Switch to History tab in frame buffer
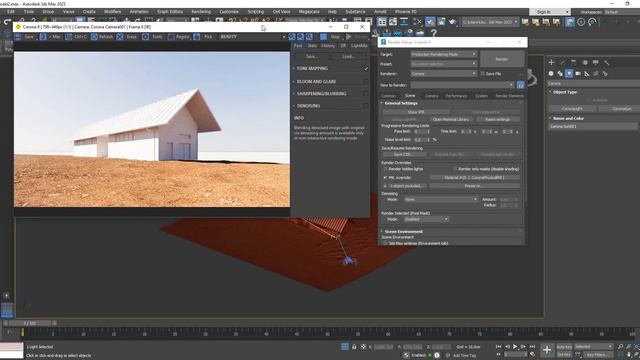The width and height of the screenshot is (640, 360). 328,46
